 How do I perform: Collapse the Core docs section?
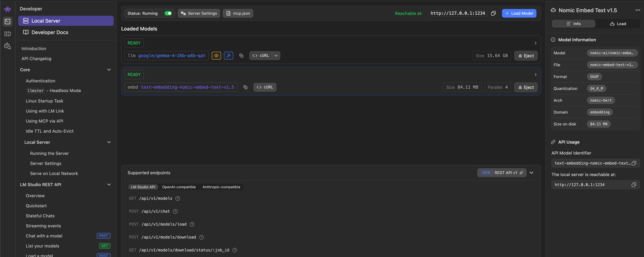pos(109,70)
